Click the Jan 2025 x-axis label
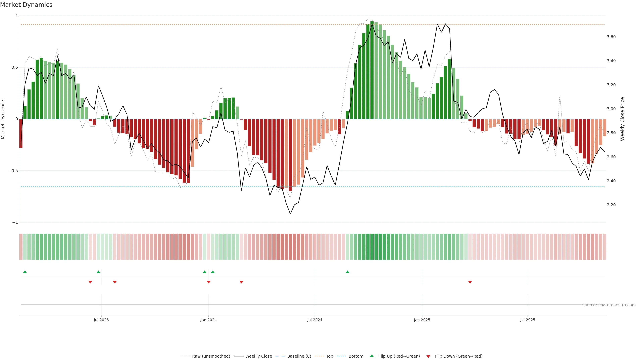644x362 pixels. 422,320
